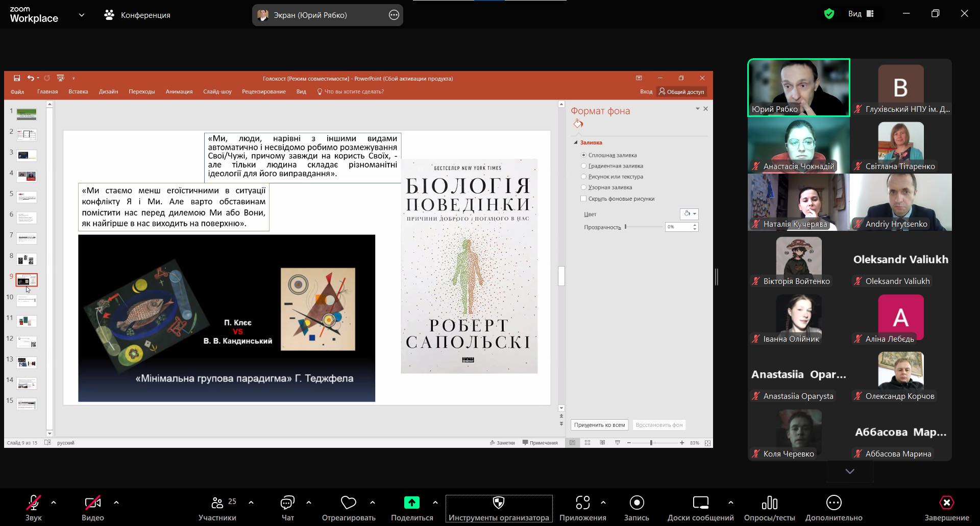Screen dimensions: 980x526
Task: Click the green Поделиться share icon
Action: pyautogui.click(x=411, y=503)
